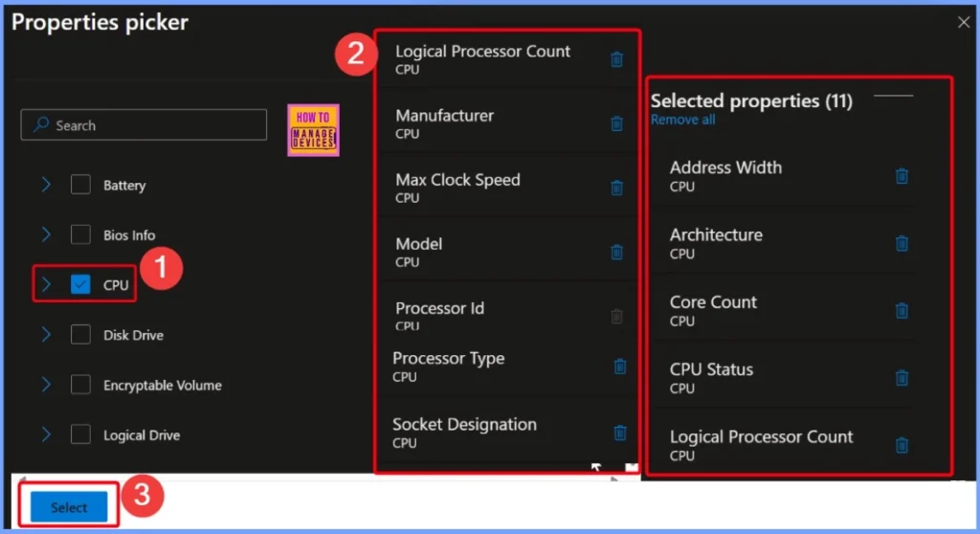980x534 pixels.
Task: Check the Battery checkbox
Action: (80, 185)
